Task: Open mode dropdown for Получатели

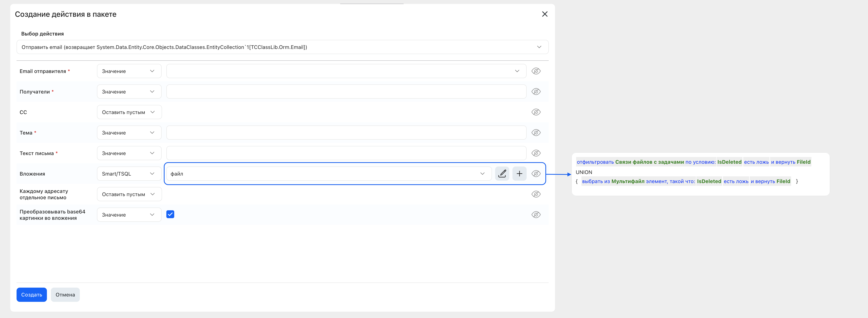Action: [x=129, y=92]
